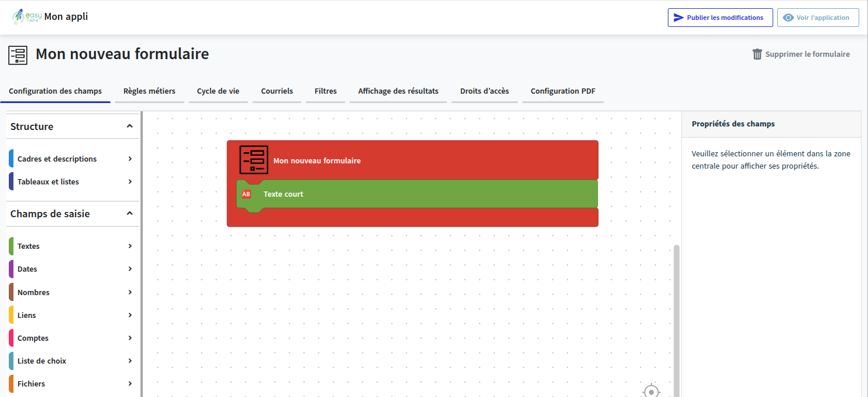This screenshot has width=868, height=397.
Task: Open the Configuration PDF tab
Action: (562, 91)
